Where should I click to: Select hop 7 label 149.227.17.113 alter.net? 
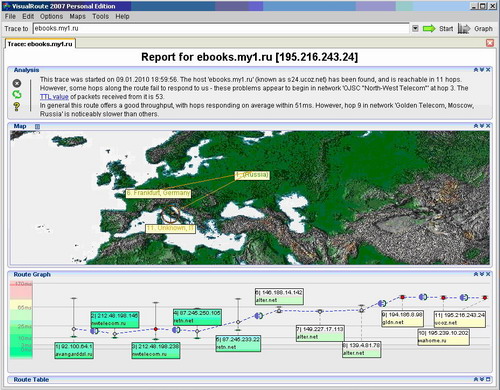[320, 333]
